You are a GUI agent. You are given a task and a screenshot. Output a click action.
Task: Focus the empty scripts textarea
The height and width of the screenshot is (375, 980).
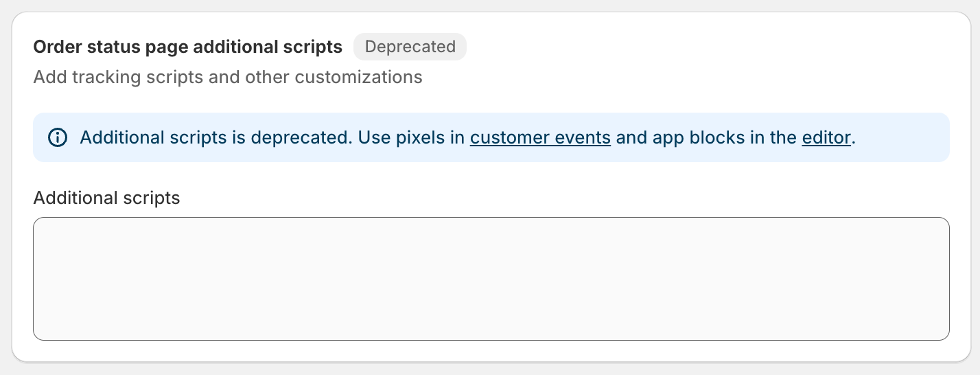[x=491, y=278]
